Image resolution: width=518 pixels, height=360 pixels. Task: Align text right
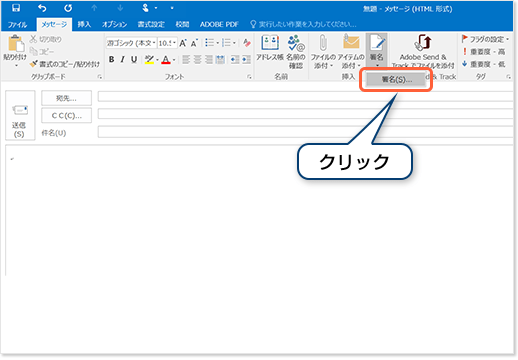pos(209,59)
